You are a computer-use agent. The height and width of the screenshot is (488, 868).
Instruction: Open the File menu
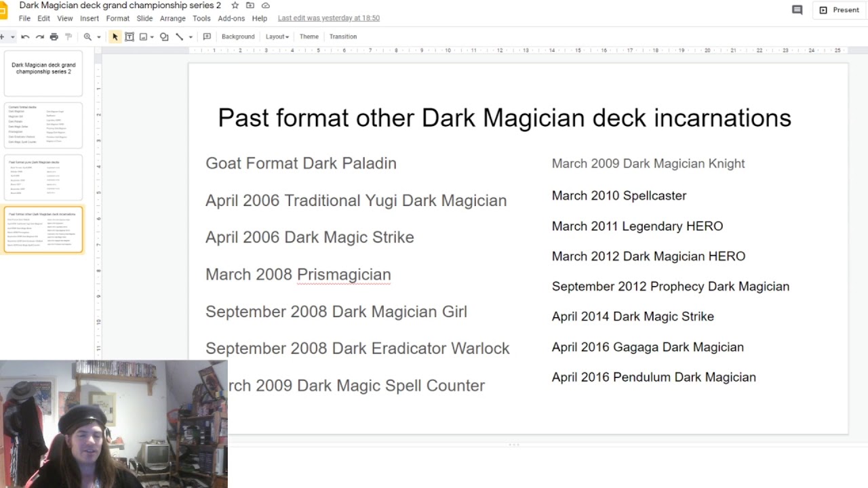[x=24, y=18]
